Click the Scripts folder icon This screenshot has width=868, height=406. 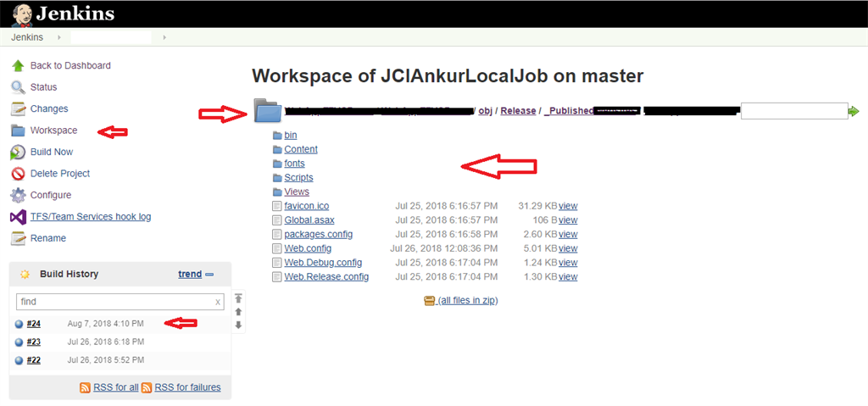(277, 178)
